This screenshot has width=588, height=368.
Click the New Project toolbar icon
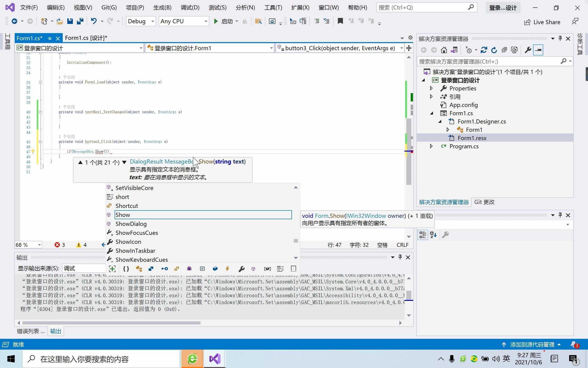[x=44, y=21]
